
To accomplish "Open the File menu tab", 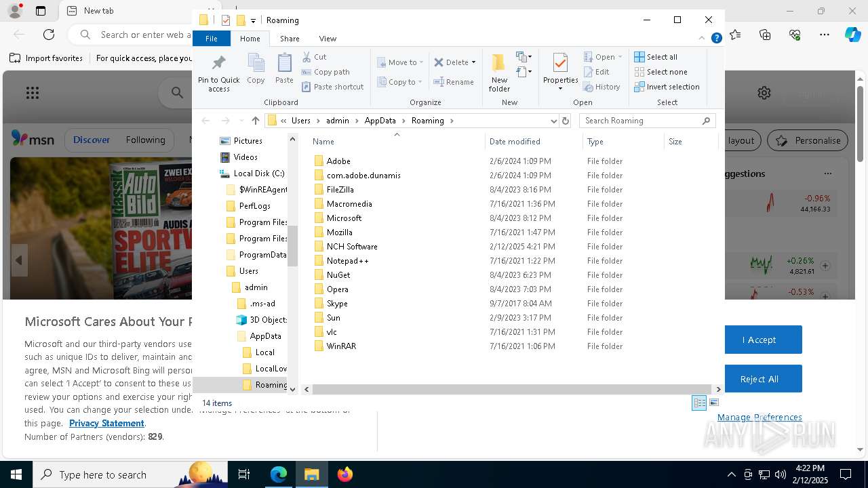I will [212, 39].
